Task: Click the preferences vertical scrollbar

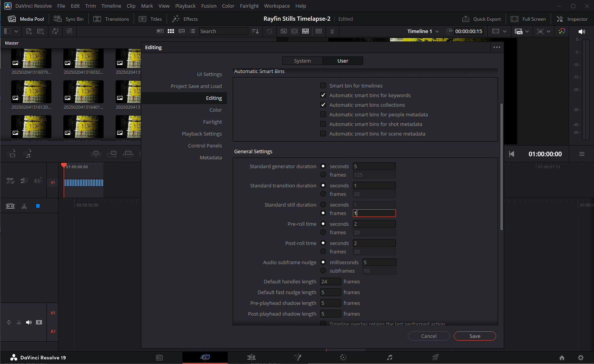Action: 501,167
